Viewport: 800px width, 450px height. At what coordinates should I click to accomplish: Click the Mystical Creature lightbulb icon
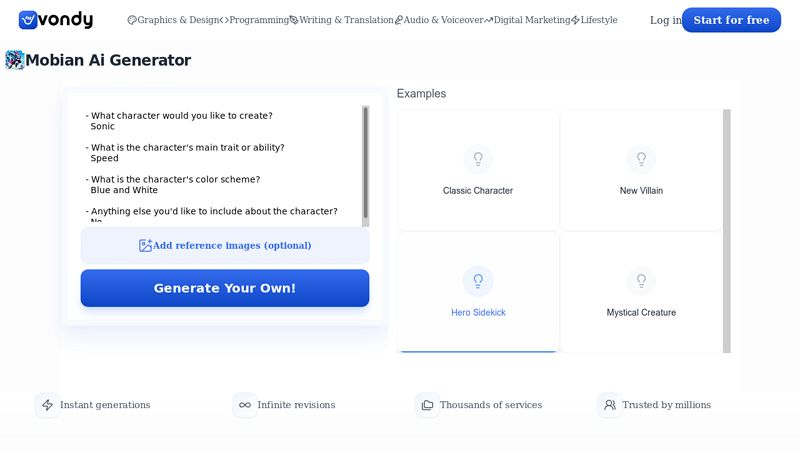click(641, 281)
